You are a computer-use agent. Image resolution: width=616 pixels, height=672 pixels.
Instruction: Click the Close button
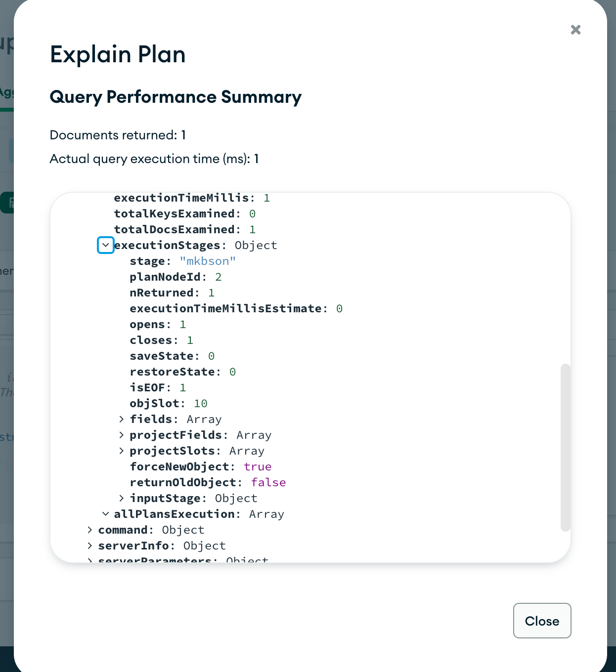(x=542, y=621)
